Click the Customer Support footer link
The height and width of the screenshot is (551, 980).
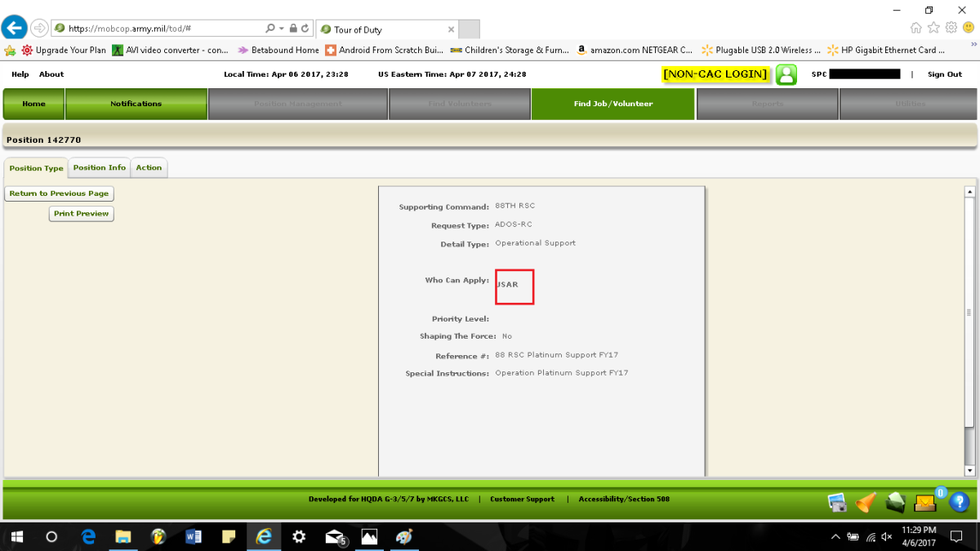(x=522, y=499)
